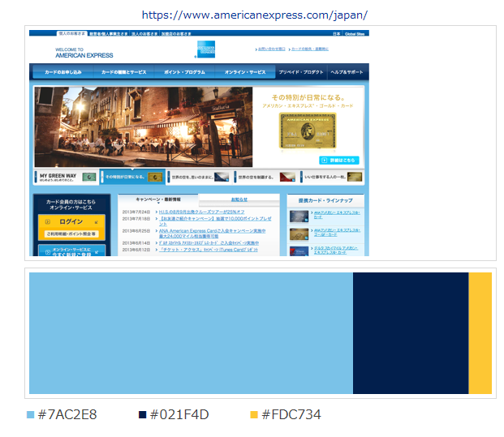The image size is (504, 437).
Task: Click the small yellow legend square
Action: tap(254, 414)
